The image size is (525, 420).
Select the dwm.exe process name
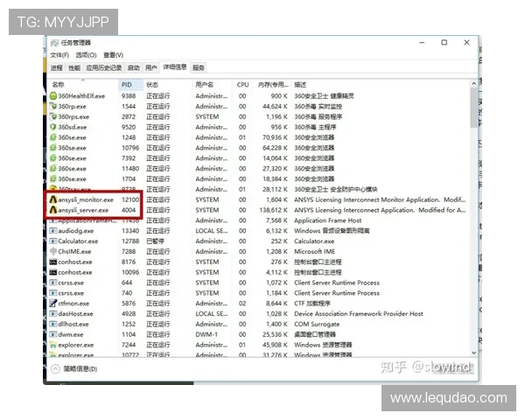[x=71, y=334]
